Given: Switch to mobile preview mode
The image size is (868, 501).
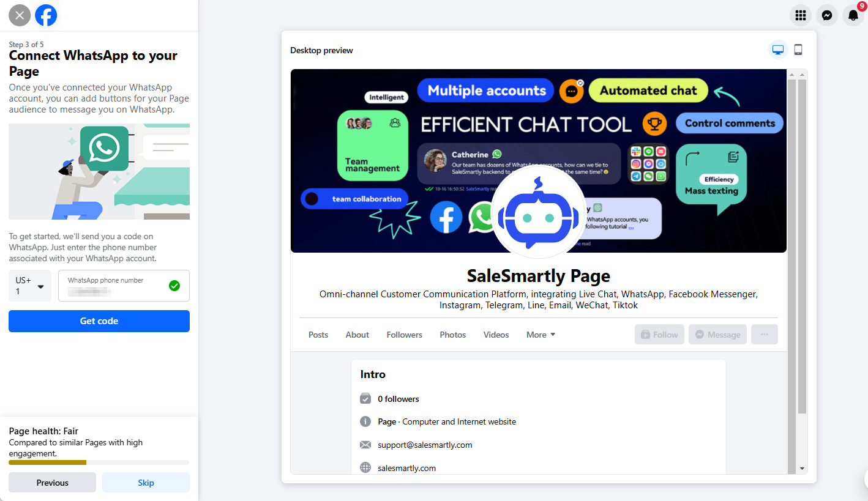Looking at the screenshot, I should 798,50.
